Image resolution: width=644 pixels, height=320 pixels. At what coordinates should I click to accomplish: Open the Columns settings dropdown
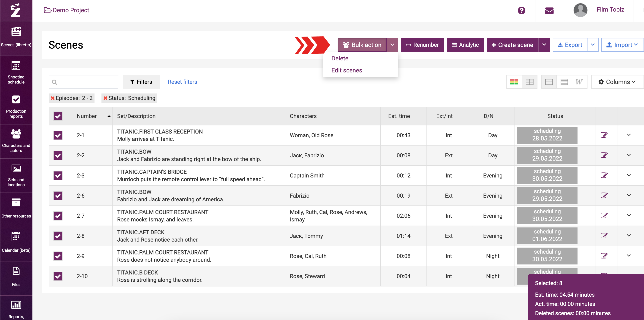617,82
